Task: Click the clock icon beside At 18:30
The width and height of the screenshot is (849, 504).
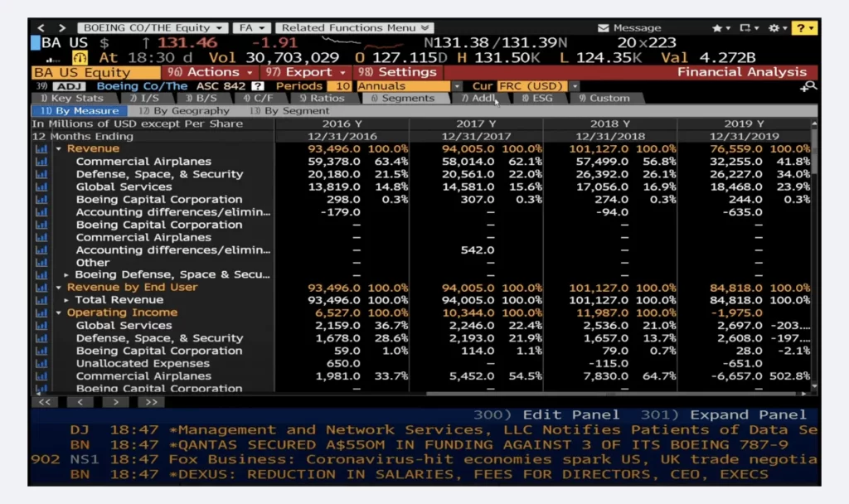Action: coord(80,57)
